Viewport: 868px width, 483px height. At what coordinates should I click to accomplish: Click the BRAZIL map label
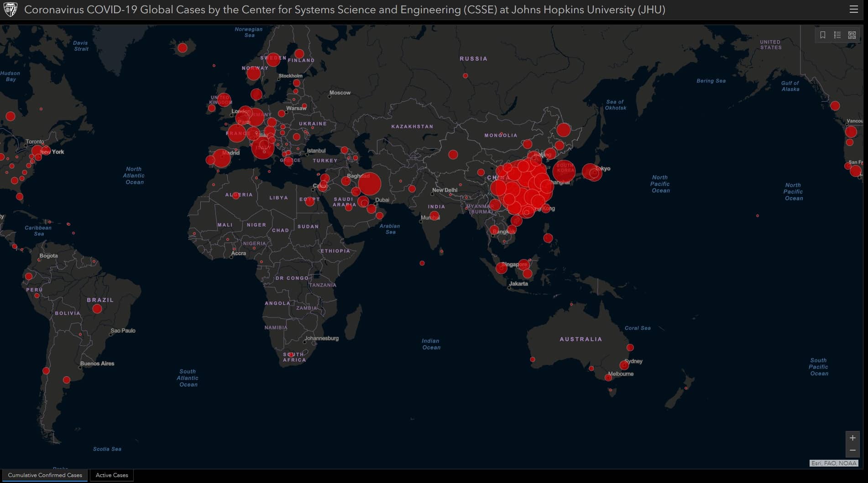coord(100,300)
